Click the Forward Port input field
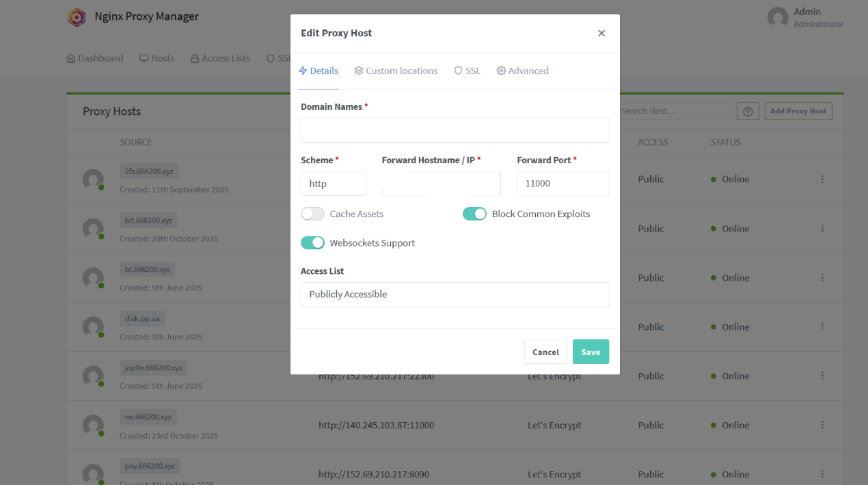868x485 pixels. (x=562, y=183)
